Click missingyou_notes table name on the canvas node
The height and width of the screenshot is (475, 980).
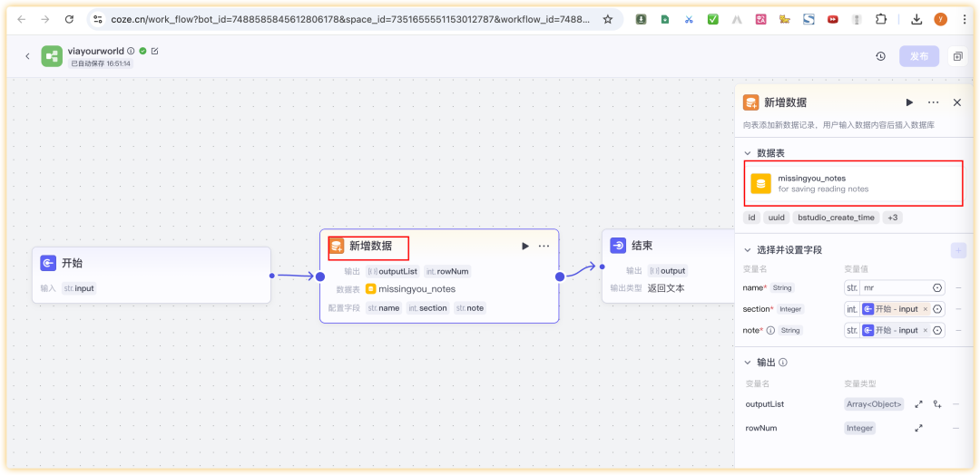[416, 289]
